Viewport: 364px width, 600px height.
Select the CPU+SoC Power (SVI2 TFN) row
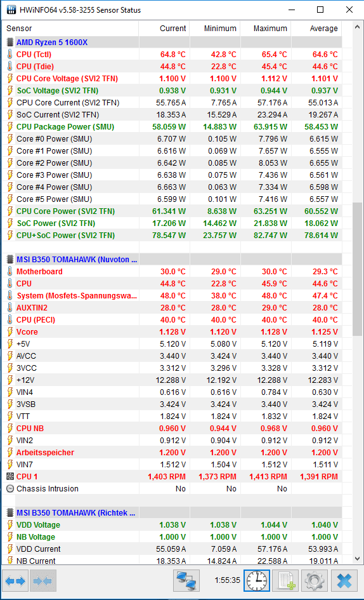pos(172,236)
